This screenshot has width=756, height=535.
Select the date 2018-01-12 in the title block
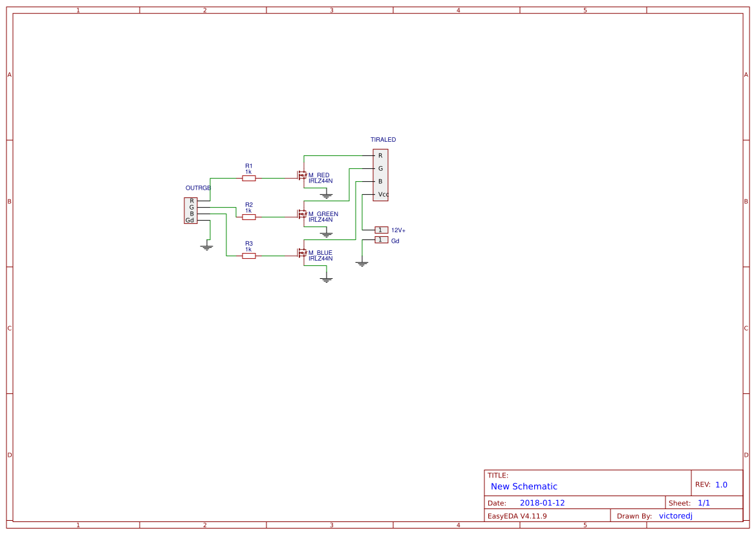click(541, 502)
